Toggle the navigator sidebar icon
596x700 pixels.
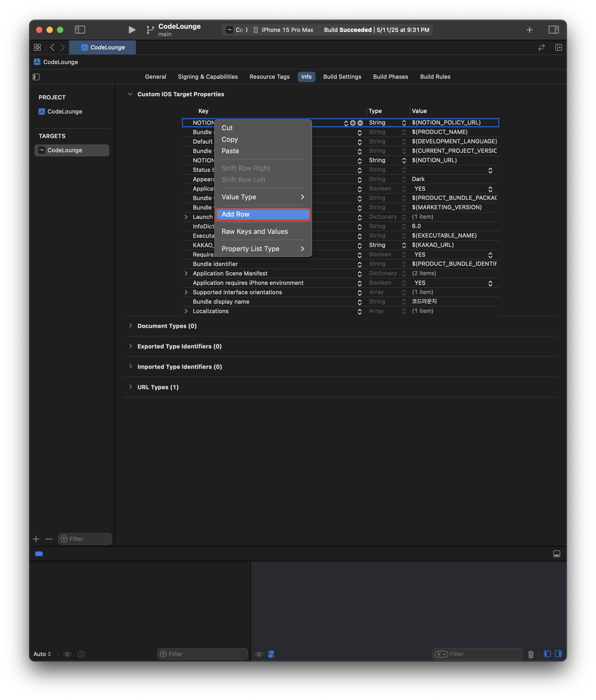80,30
